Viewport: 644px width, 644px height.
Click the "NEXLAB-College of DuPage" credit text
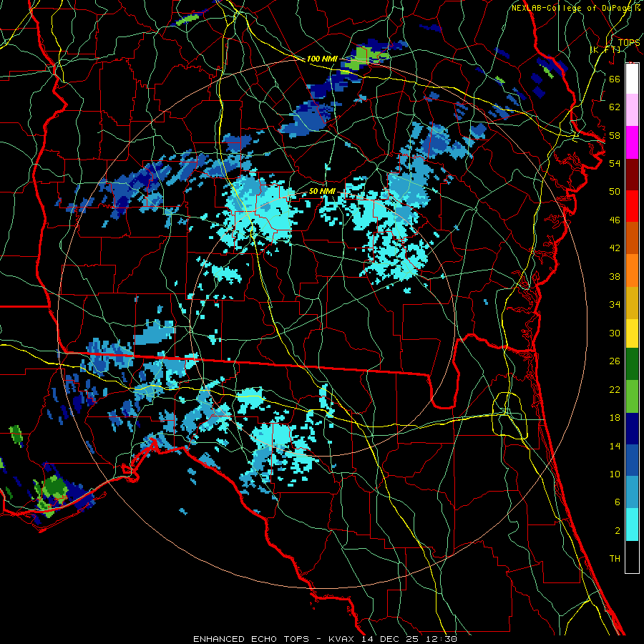pos(573,8)
